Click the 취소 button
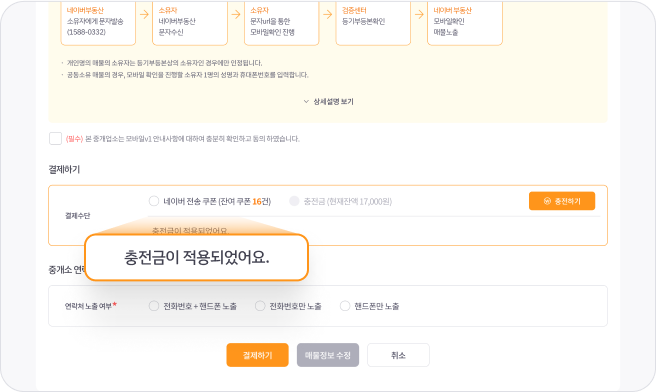 tap(398, 355)
